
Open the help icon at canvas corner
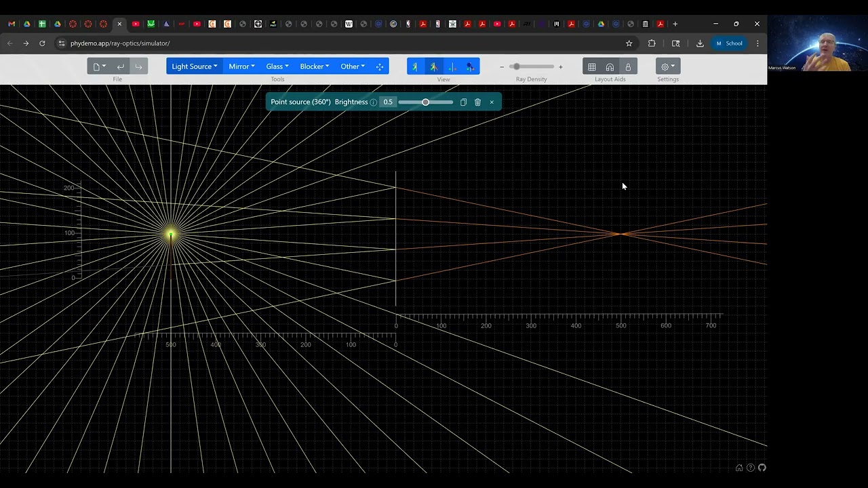coord(751,468)
